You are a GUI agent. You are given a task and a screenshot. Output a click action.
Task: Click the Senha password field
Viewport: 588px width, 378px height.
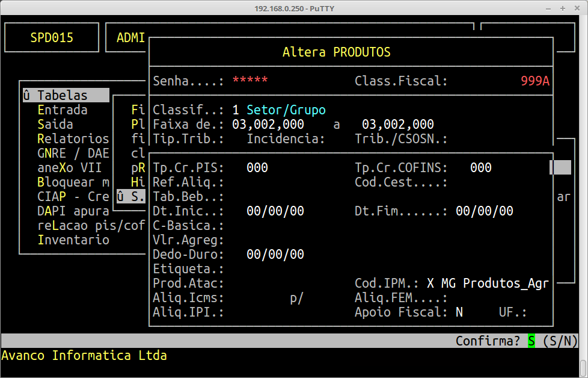[x=250, y=81]
